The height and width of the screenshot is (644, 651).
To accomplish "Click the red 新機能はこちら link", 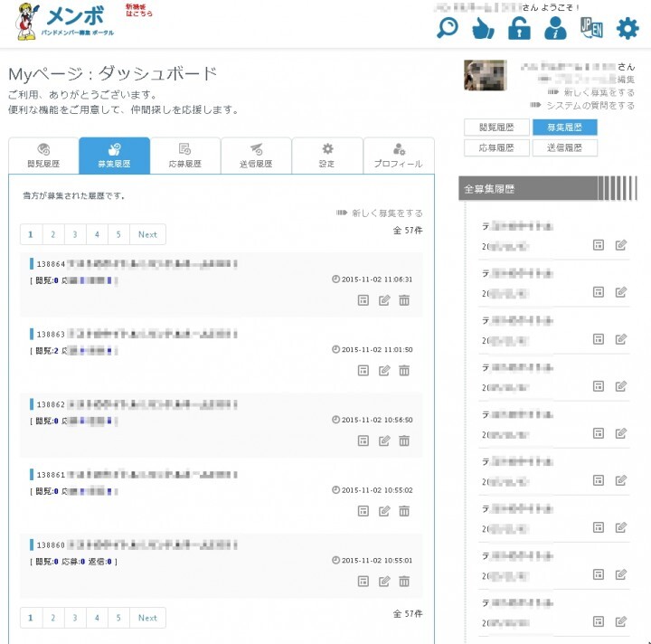I will (138, 10).
